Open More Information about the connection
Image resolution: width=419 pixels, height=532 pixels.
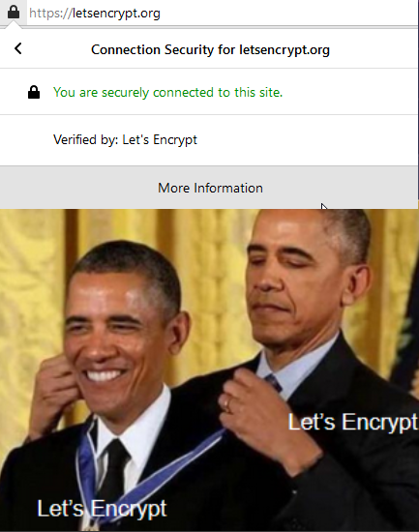tap(209, 188)
